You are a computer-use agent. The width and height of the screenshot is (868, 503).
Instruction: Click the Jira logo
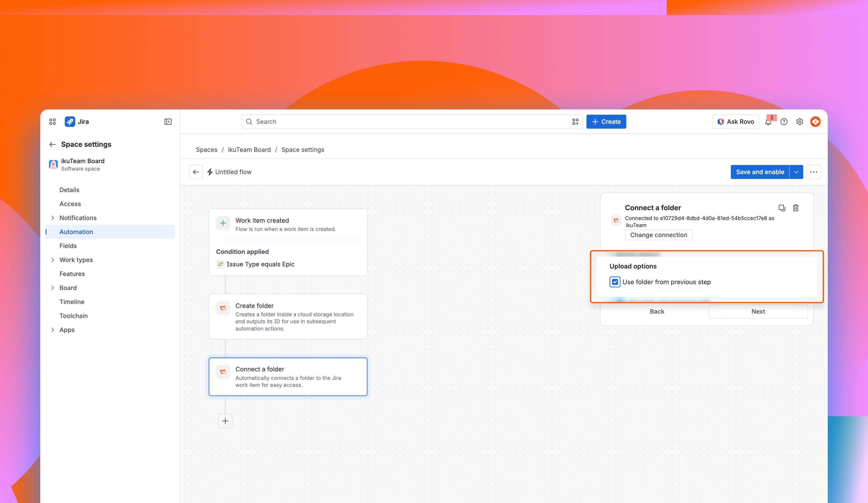pos(70,122)
